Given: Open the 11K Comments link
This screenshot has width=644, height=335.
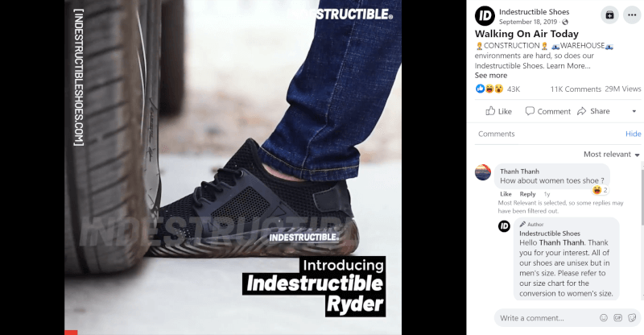Looking at the screenshot, I should (576, 89).
